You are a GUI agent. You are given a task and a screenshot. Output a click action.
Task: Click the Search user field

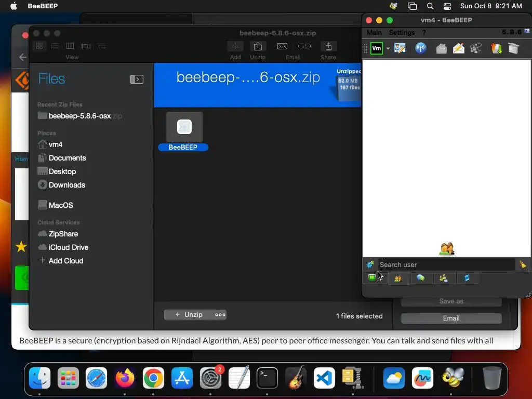(446, 264)
